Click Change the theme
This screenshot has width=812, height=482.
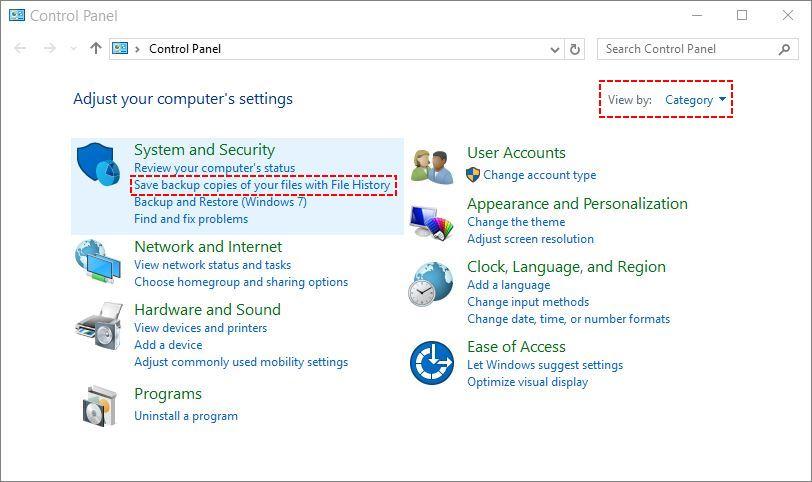[516, 222]
